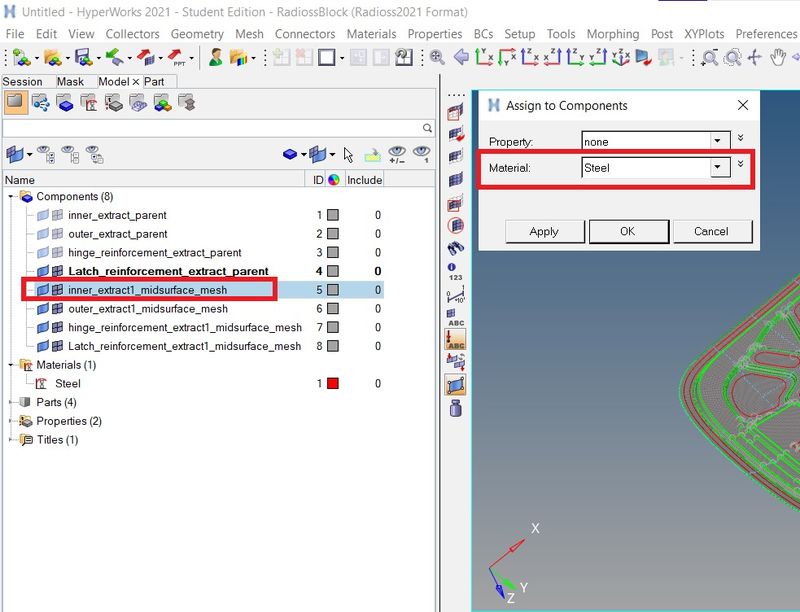Open the Geometry menu
Viewport: 800px width, 612px height.
tap(197, 34)
